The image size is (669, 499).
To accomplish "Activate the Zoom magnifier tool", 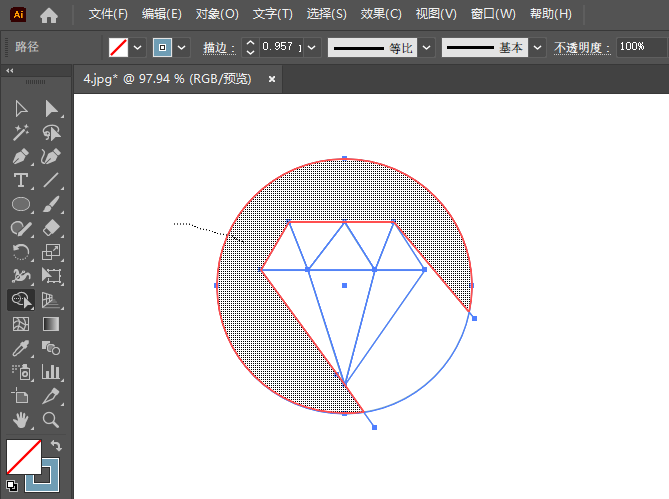I will tap(51, 420).
